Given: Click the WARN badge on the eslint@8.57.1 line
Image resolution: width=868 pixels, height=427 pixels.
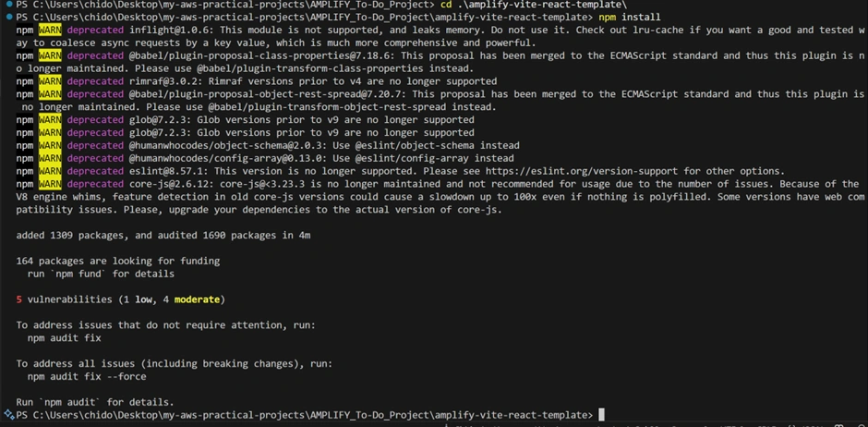Looking at the screenshot, I should click(x=50, y=171).
